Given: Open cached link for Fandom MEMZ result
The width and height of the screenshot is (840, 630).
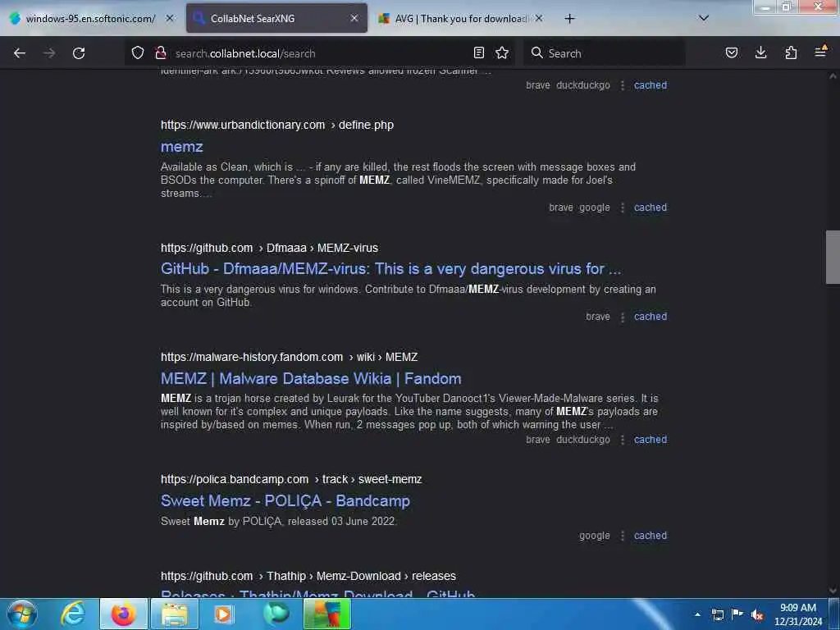Looking at the screenshot, I should point(651,440).
